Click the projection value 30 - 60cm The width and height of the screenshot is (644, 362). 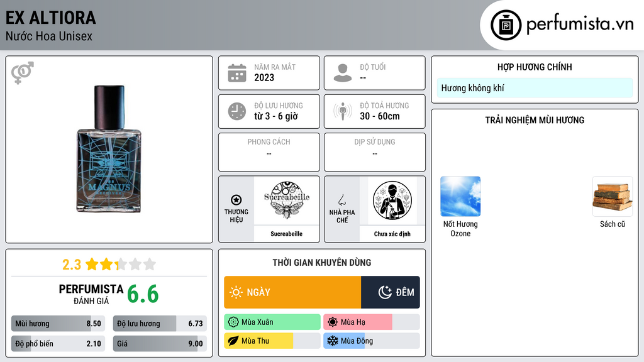(x=380, y=116)
